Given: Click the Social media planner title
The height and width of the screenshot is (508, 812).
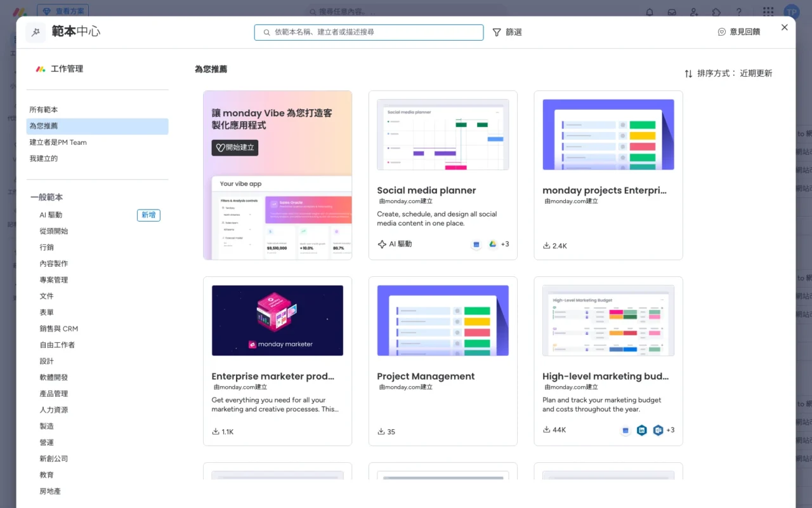Looking at the screenshot, I should tap(426, 190).
